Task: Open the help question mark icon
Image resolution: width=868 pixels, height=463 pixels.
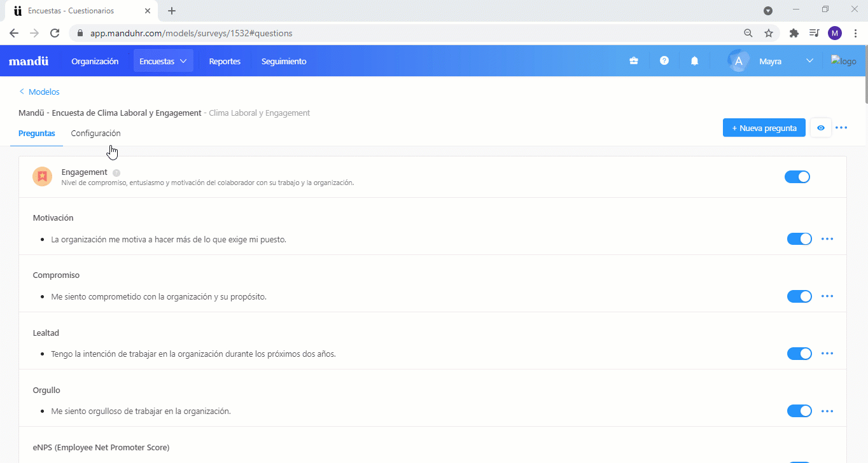Action: (x=664, y=60)
